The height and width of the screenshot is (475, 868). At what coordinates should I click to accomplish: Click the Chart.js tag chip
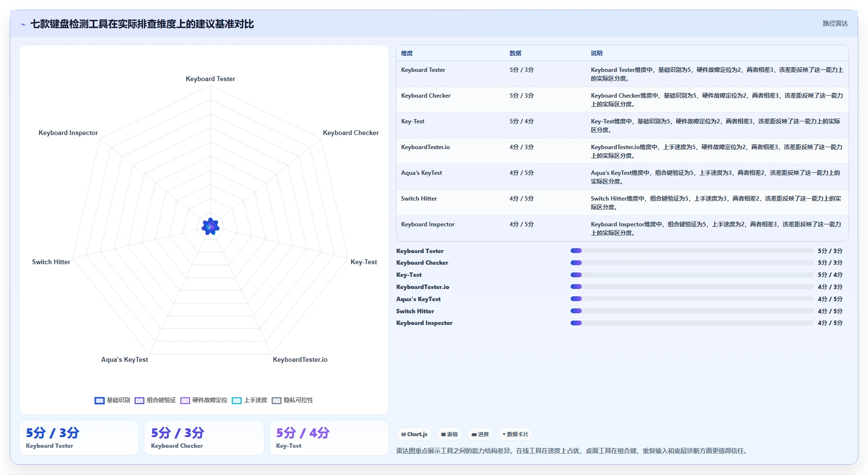414,434
